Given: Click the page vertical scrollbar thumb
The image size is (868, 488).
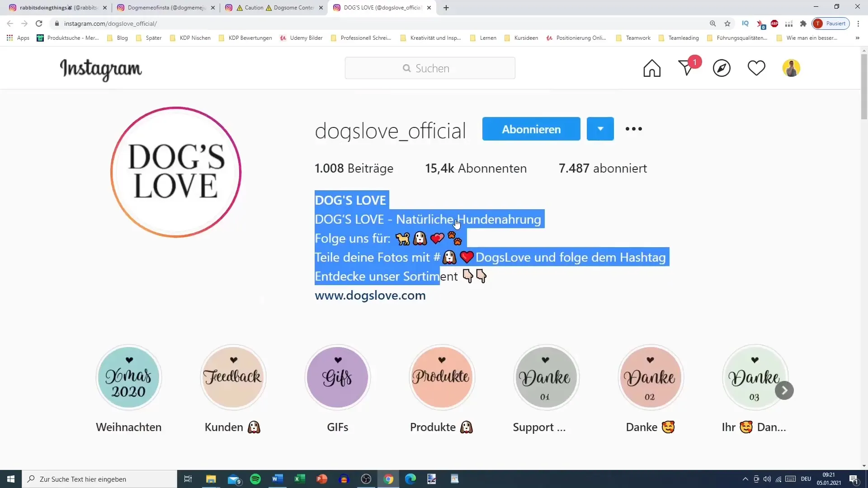Looking at the screenshot, I should tap(864, 87).
